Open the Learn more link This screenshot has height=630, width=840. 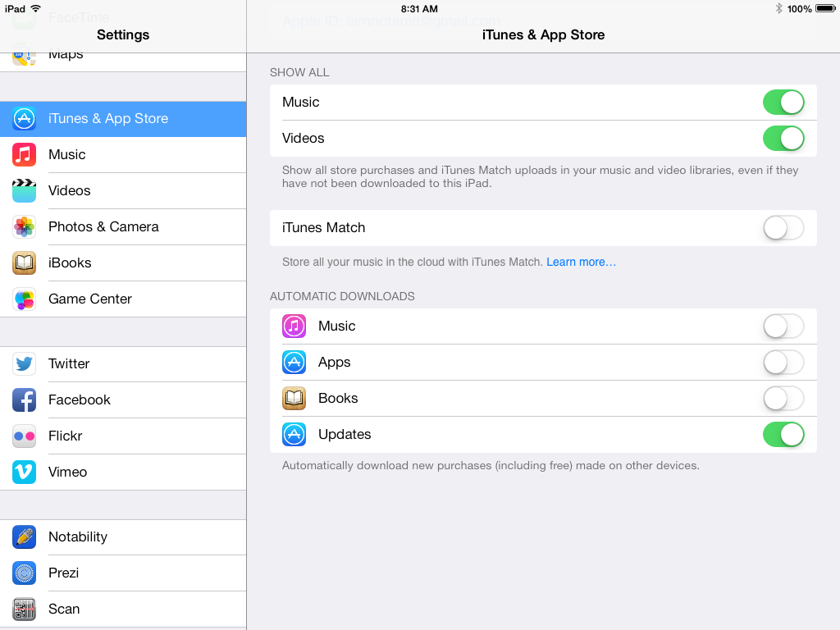(x=581, y=262)
